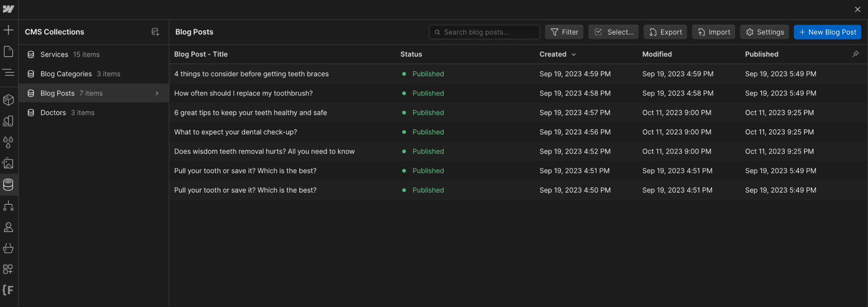Open the Assets image icon
868x307 pixels.
click(x=8, y=164)
